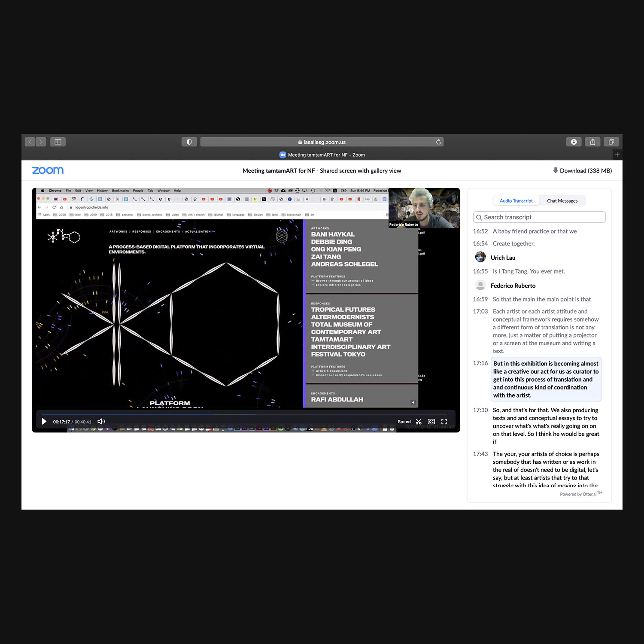This screenshot has width=644, height=644.
Task: Jump to the 17:30 transcript entry
Action: pos(546,426)
